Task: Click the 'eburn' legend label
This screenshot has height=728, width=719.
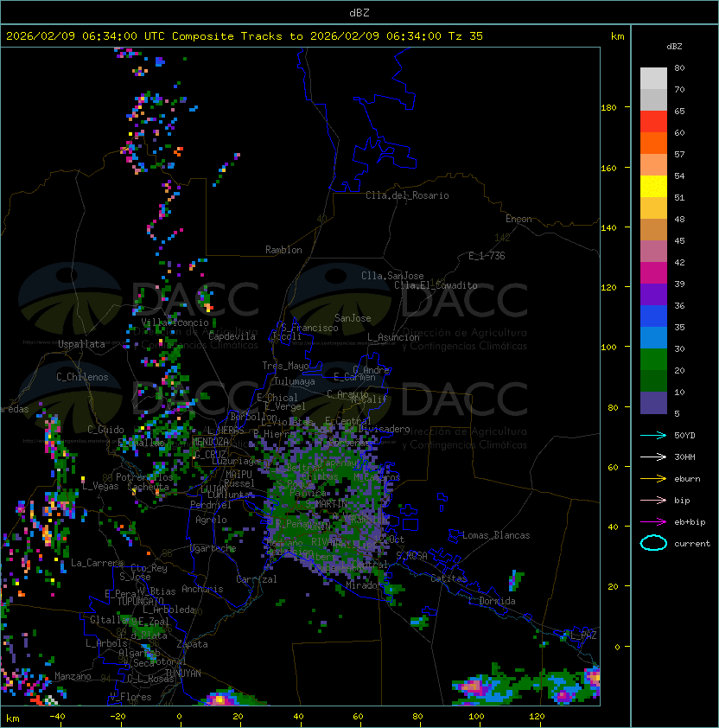Action: click(x=687, y=479)
